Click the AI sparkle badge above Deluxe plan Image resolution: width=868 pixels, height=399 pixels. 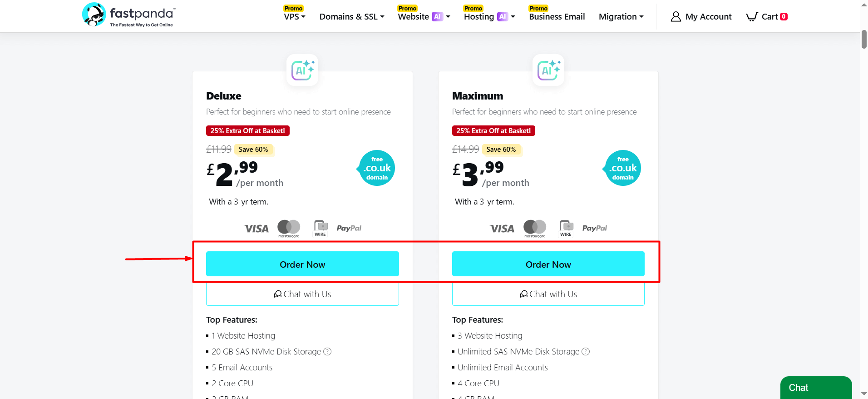302,70
